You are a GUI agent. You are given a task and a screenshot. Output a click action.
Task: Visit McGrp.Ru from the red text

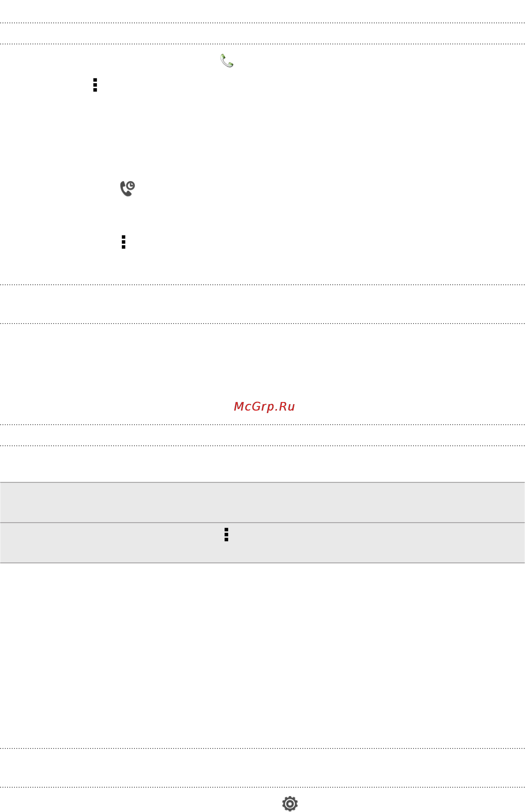pos(264,406)
